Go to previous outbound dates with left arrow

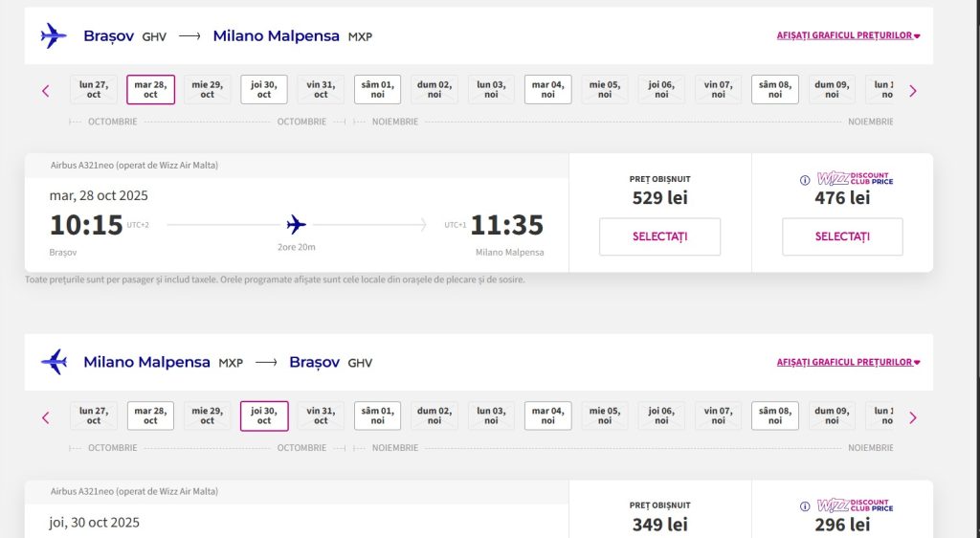click(x=45, y=91)
